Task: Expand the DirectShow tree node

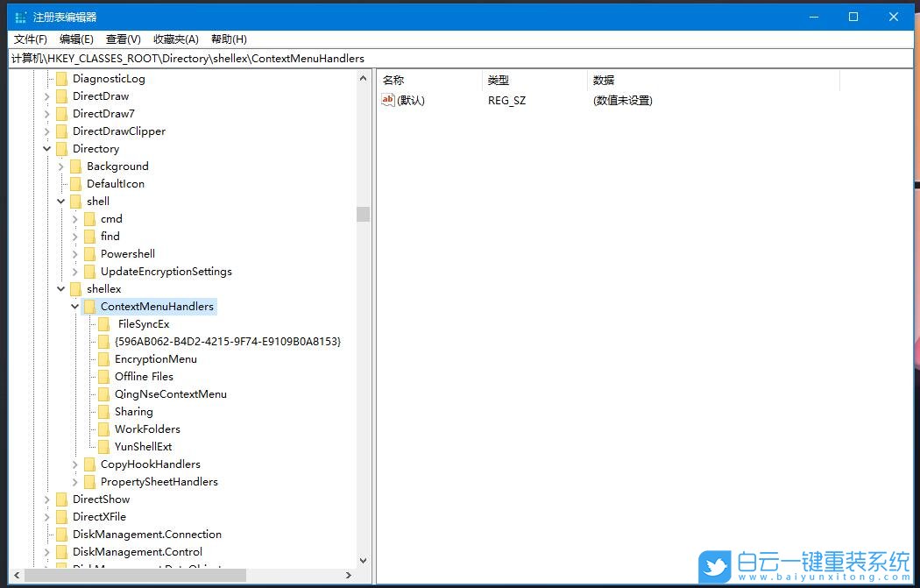Action: [x=47, y=499]
